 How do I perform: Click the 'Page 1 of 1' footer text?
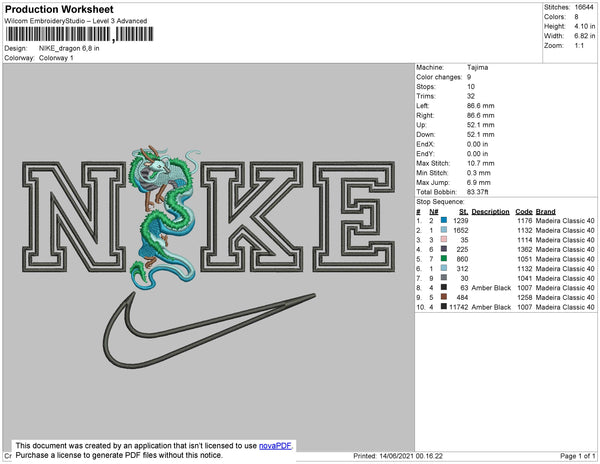pos(577,456)
